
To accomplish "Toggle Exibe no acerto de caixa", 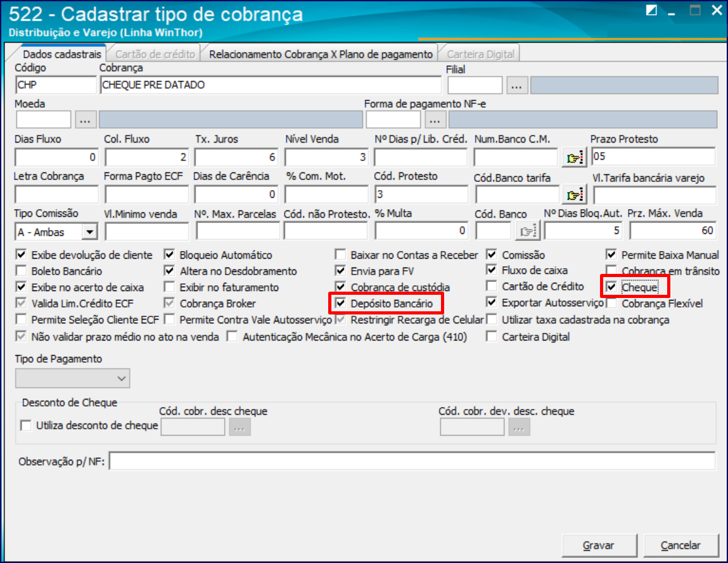I will point(21,287).
